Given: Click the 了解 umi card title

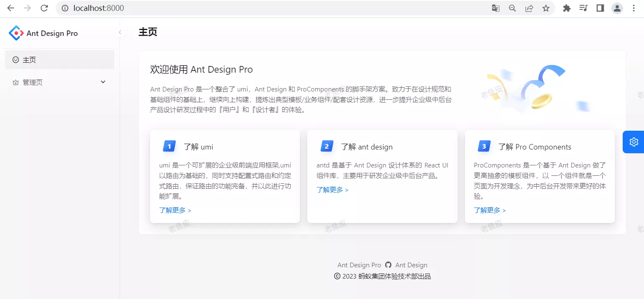Looking at the screenshot, I should (199, 147).
